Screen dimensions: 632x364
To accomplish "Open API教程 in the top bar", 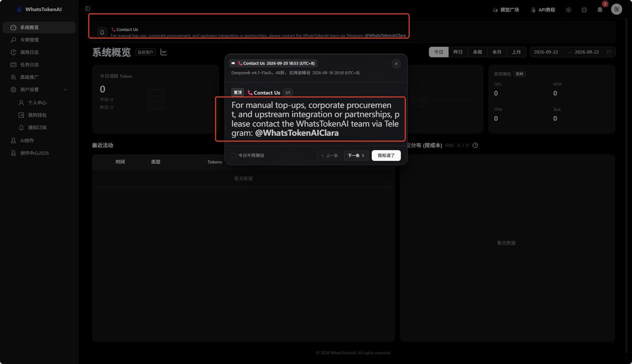I will click(x=543, y=9).
